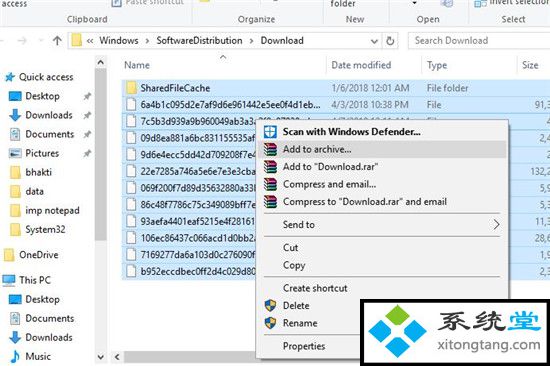Viewport: 550px width, 366px height.
Task: Select file starting with b952eccdbec0ff2d4c029d80
Action: coord(189,271)
